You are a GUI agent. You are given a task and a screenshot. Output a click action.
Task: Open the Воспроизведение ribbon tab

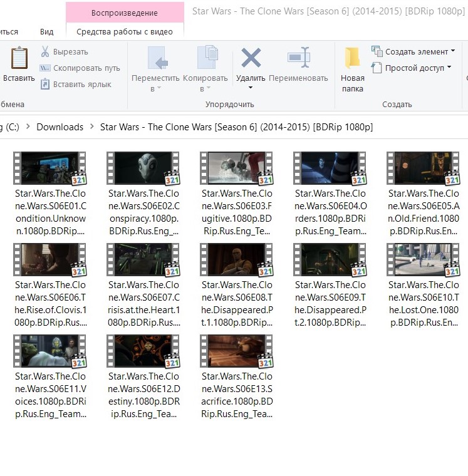125,13
